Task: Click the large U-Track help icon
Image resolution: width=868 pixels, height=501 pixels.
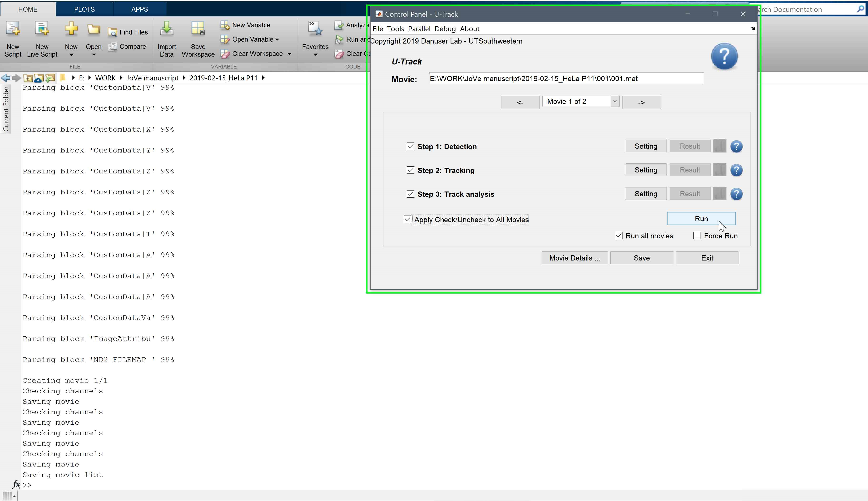Action: [x=724, y=56]
